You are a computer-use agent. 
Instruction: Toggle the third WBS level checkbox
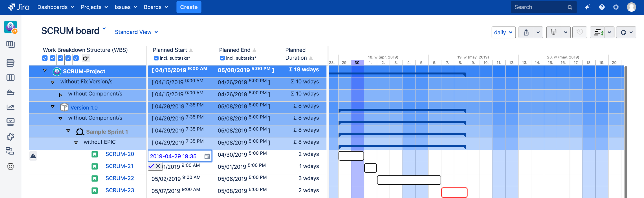click(60, 58)
